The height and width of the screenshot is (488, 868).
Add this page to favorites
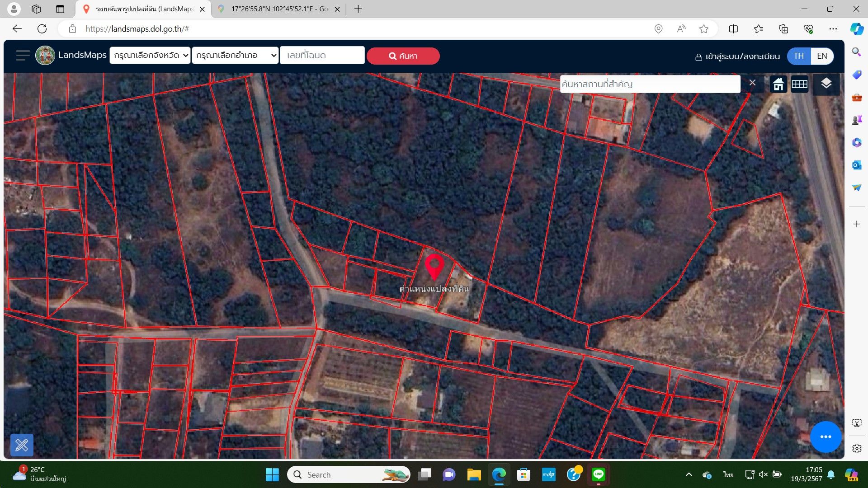[703, 29]
